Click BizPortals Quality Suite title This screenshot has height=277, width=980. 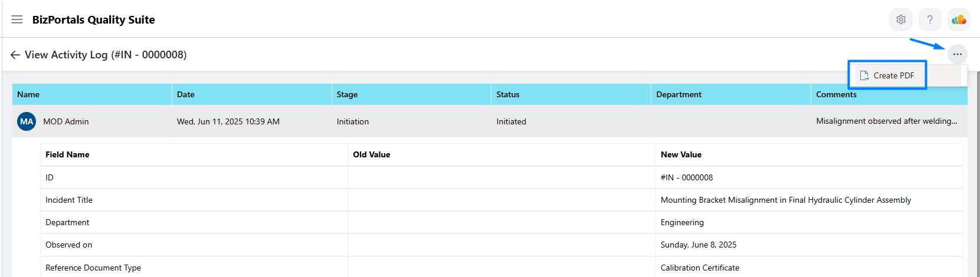click(x=93, y=19)
